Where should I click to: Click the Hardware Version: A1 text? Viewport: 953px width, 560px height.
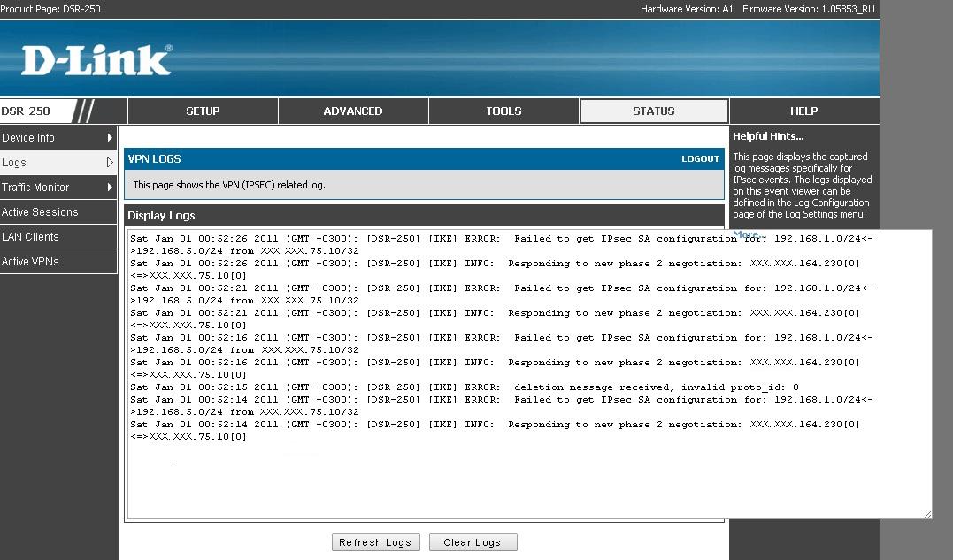point(687,9)
